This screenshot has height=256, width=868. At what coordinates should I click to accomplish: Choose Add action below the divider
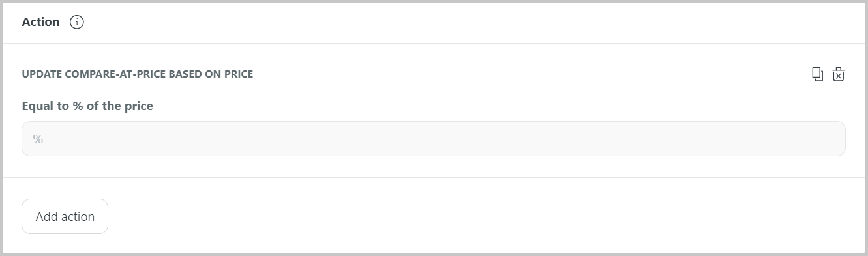coord(65,216)
